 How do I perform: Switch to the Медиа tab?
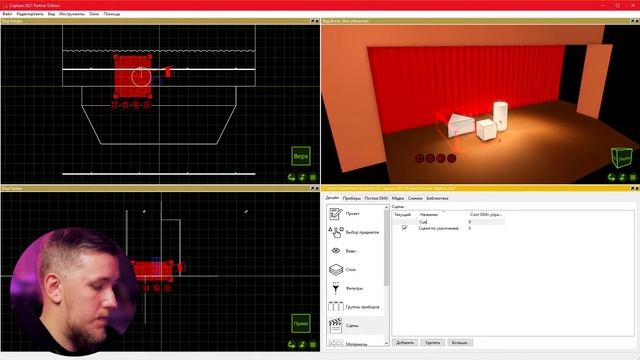click(x=398, y=198)
